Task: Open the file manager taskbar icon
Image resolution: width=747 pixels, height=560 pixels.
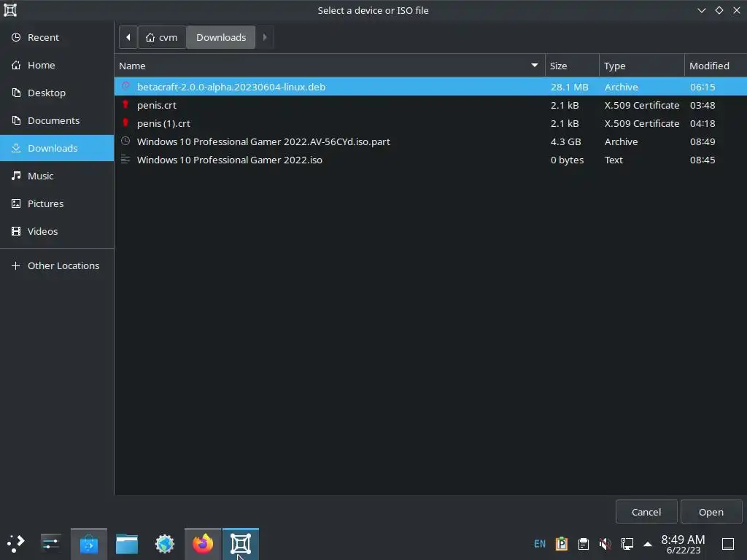Action: tap(127, 544)
